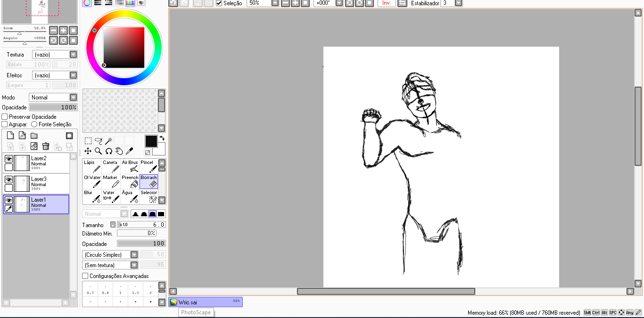Activate the eyedropper color picker tool
This screenshot has width=644, height=318.
point(129,151)
